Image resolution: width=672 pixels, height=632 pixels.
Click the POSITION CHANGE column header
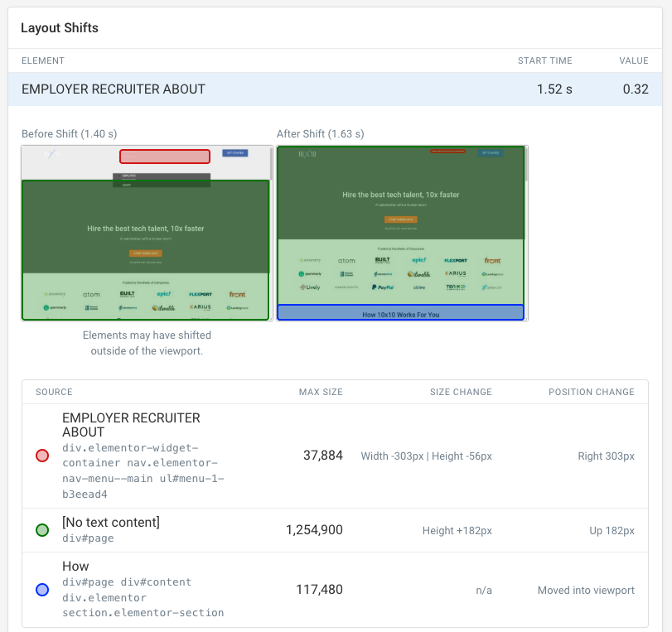click(x=591, y=392)
